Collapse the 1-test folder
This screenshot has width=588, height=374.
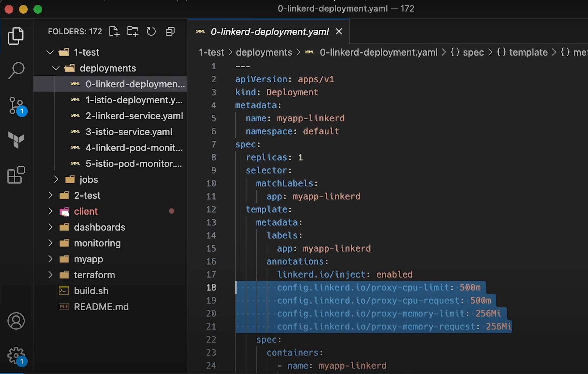point(50,52)
